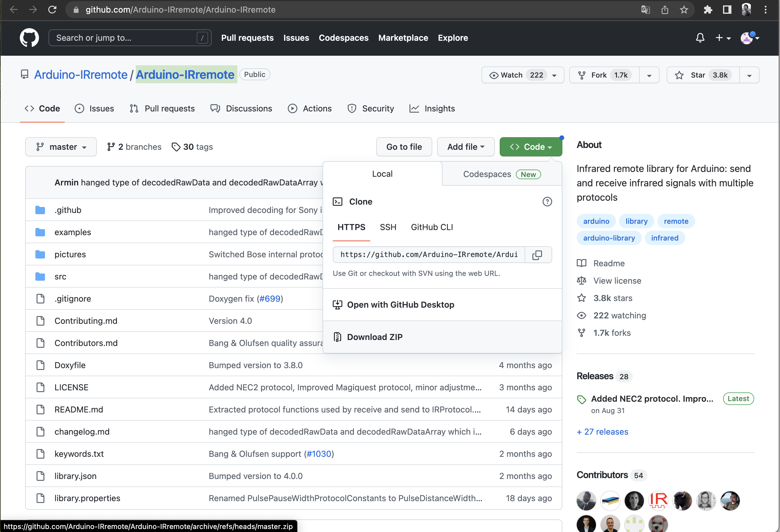The width and height of the screenshot is (780, 532).
Task: Select the SSH clone option
Action: [388, 227]
